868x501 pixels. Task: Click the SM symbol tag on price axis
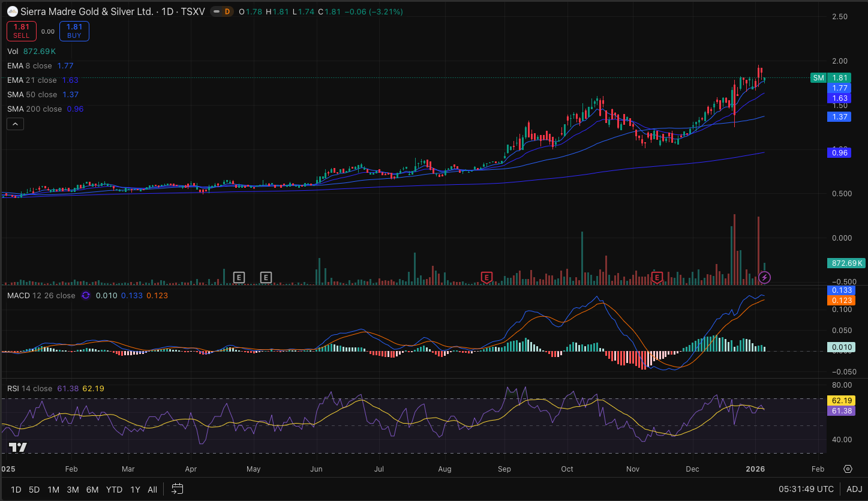[818, 77]
